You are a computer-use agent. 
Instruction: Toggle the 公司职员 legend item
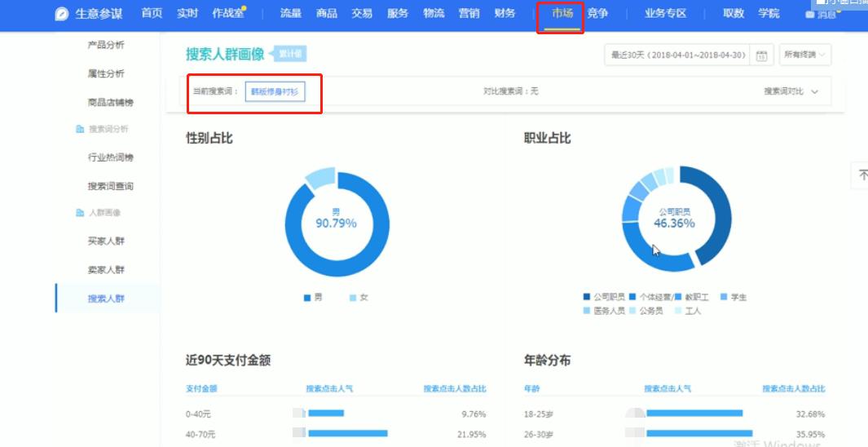(604, 298)
